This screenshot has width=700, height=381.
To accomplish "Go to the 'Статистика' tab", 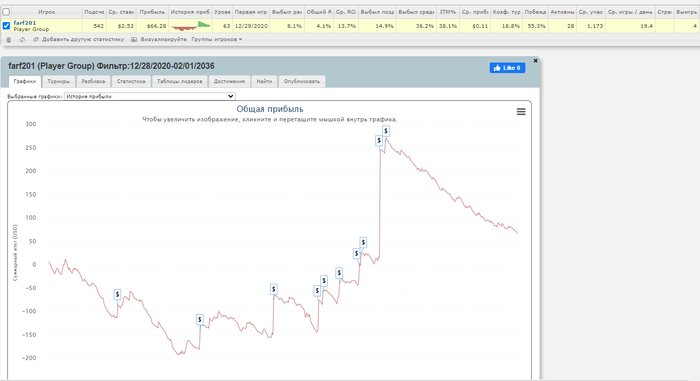I will pos(131,81).
